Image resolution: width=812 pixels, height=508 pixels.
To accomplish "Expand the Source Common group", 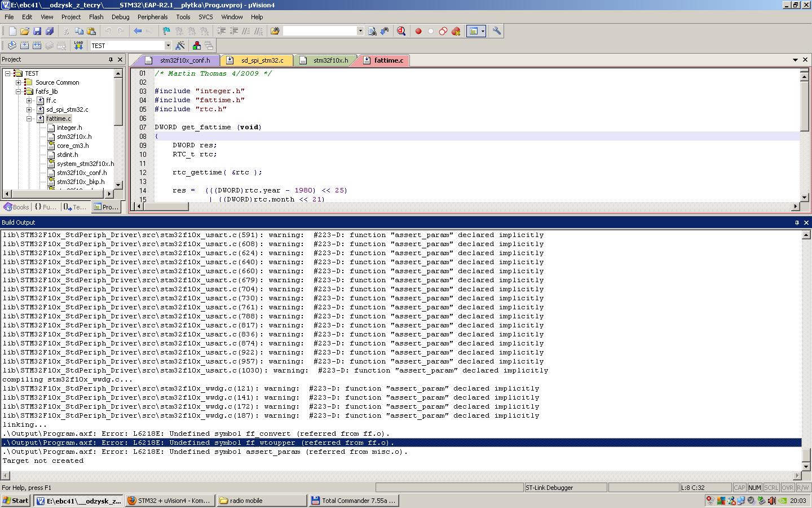I will pyautogui.click(x=19, y=82).
